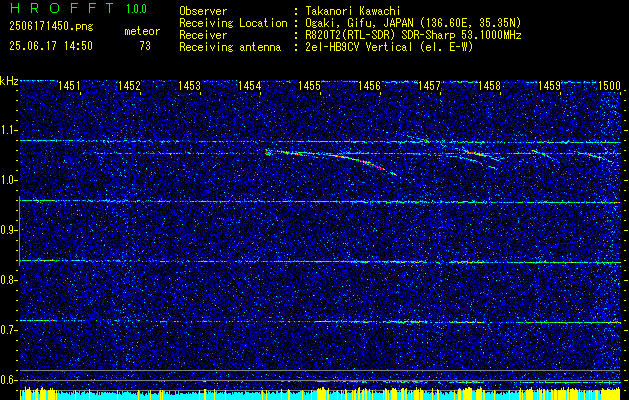Image resolution: width=629 pixels, height=400 pixels.
Task: Click time marker 1459
Action: point(549,85)
